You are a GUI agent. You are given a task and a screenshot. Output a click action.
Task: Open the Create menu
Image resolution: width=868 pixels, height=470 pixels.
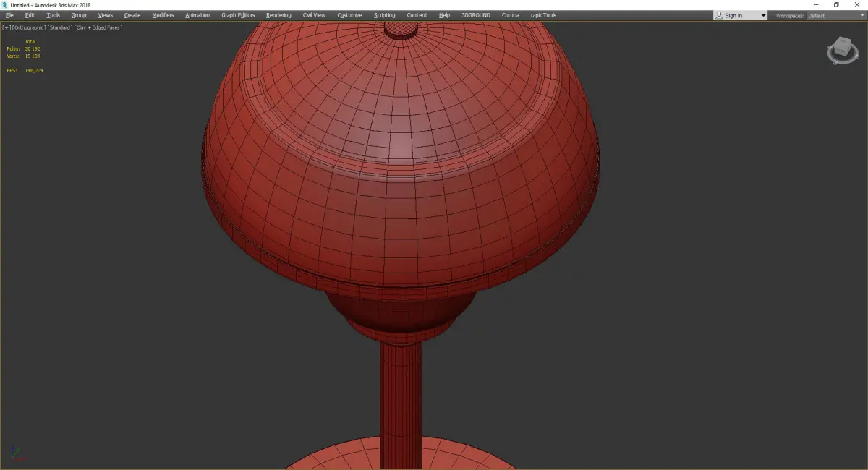point(132,15)
